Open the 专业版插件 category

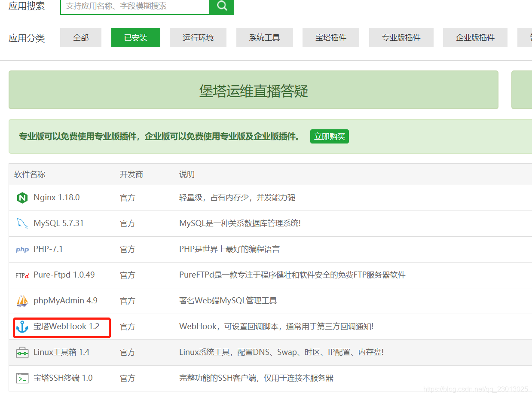[x=401, y=38]
